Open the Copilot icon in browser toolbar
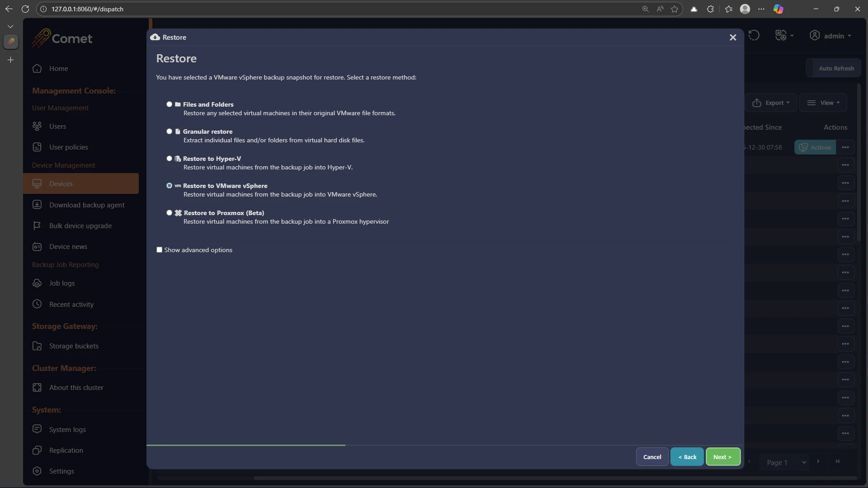The image size is (868, 488). (778, 9)
